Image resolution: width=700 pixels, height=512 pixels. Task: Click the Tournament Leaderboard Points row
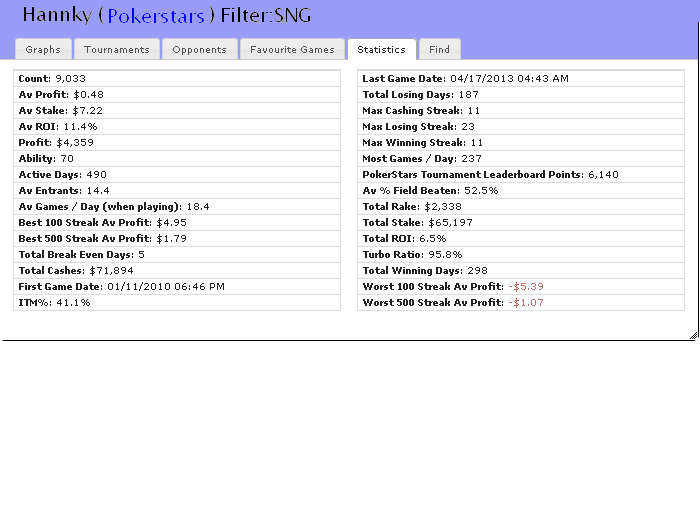pyautogui.click(x=521, y=175)
